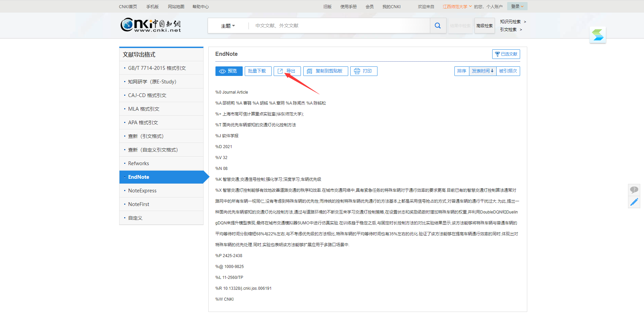Screen dimensions: 644x316
Task: Open CNKI首页 top link
Action: click(x=128, y=6)
